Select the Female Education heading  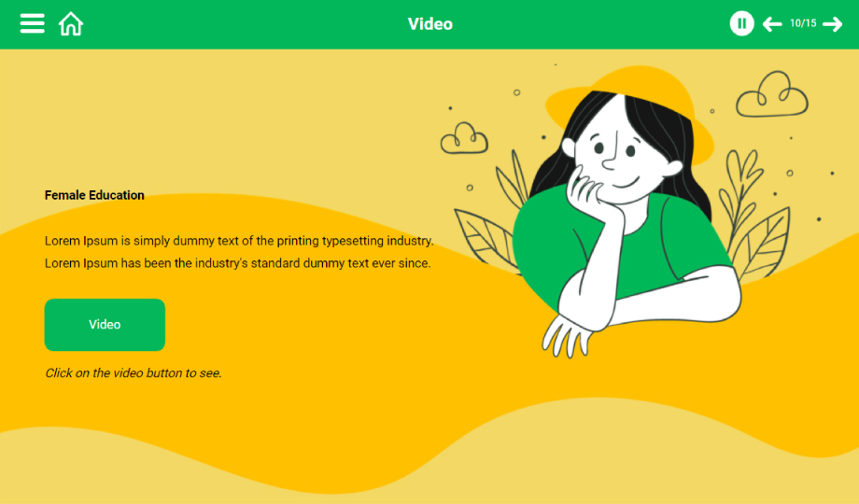pos(94,195)
